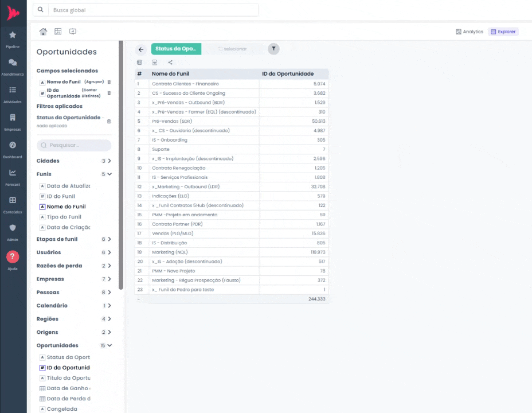Image resolution: width=532 pixels, height=413 pixels.
Task: Click the share icon above table
Action: pos(170,62)
